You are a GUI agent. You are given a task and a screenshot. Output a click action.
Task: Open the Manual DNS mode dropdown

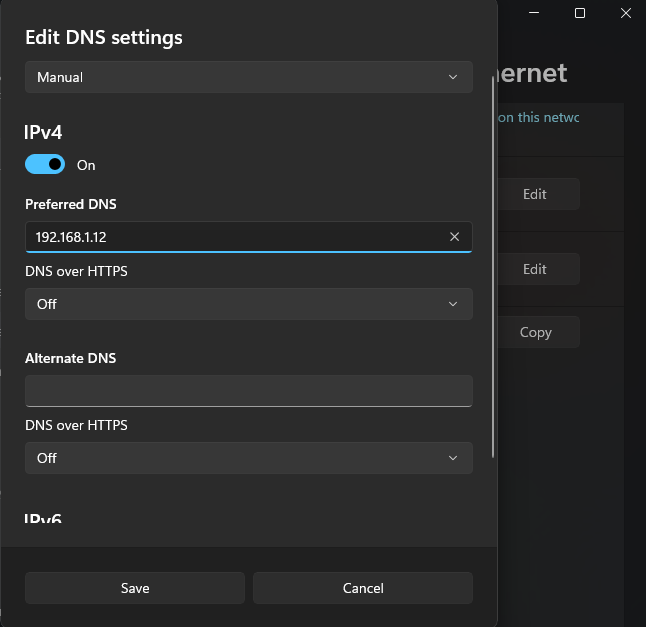tap(248, 77)
